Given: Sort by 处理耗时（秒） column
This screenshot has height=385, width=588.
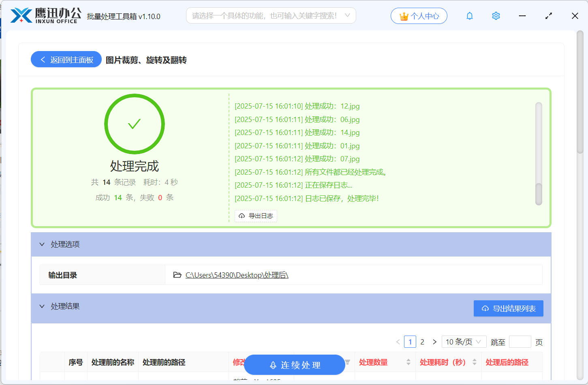Looking at the screenshot, I should coord(475,362).
